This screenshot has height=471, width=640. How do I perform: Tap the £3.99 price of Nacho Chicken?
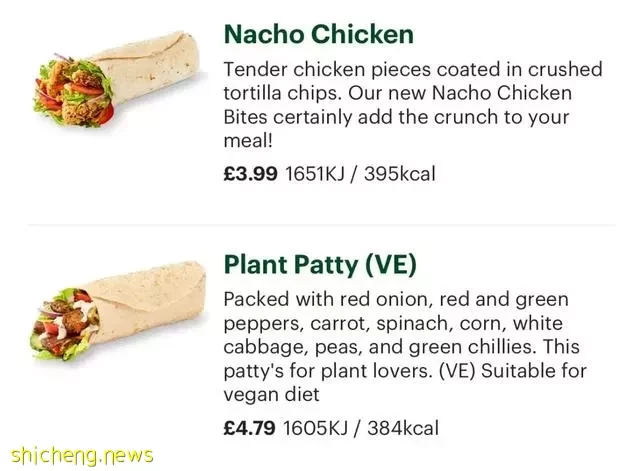pyautogui.click(x=251, y=173)
